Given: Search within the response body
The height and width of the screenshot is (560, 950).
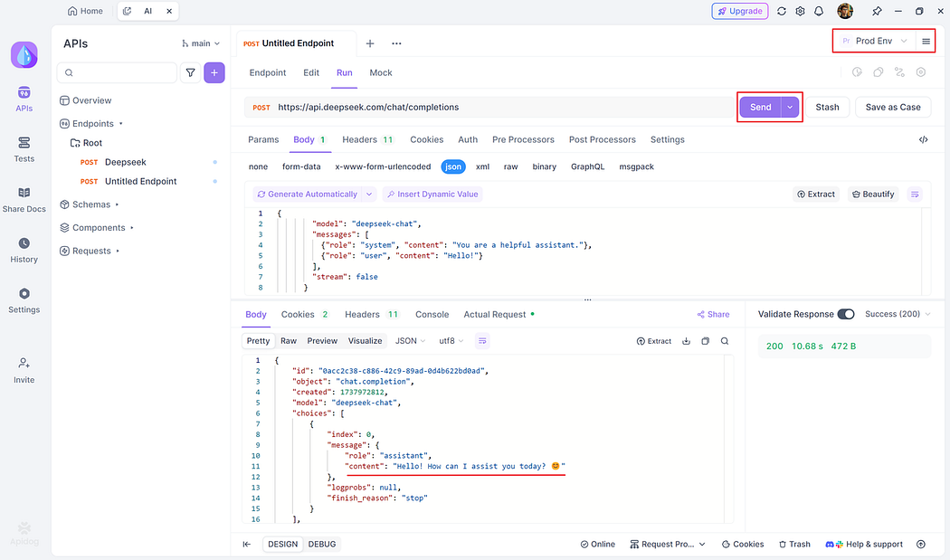Looking at the screenshot, I should click(x=725, y=341).
